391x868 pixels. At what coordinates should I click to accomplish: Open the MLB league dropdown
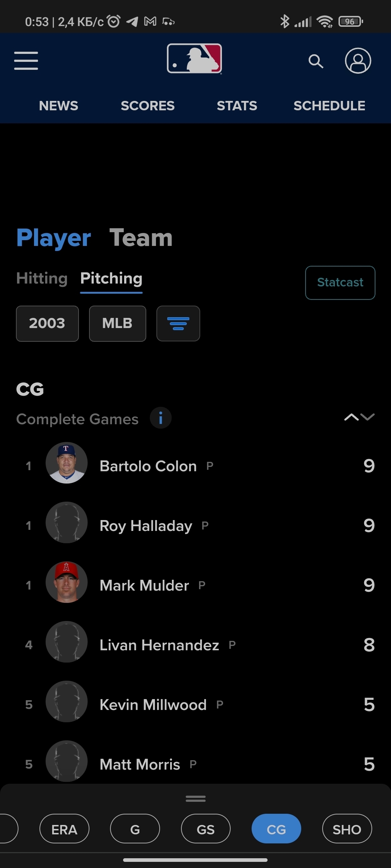117,323
